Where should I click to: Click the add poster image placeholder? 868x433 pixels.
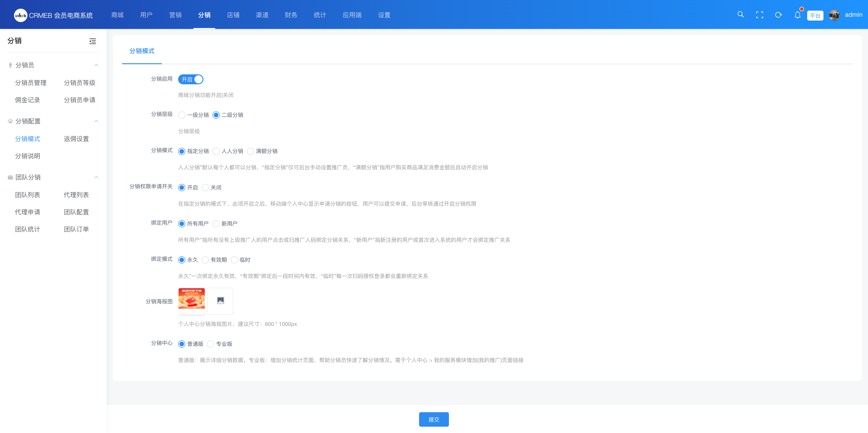click(220, 301)
